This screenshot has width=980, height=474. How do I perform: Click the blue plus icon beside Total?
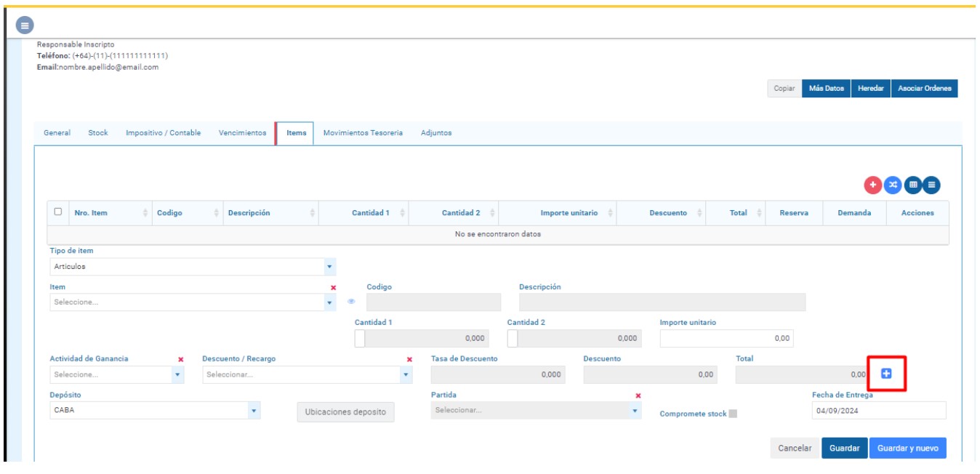click(x=886, y=373)
